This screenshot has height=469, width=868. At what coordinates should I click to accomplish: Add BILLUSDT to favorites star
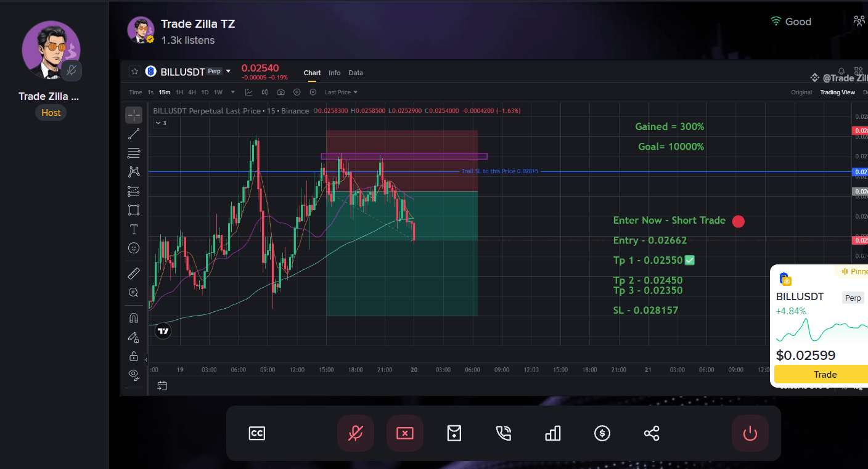pyautogui.click(x=134, y=71)
